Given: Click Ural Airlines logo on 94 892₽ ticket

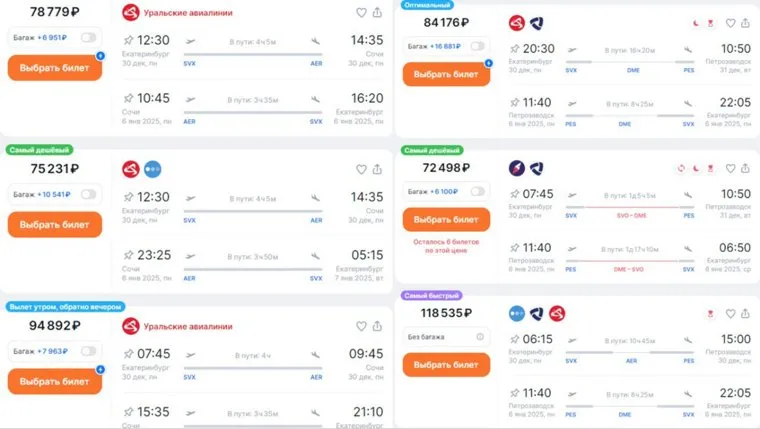Looking at the screenshot, I should pos(130,325).
